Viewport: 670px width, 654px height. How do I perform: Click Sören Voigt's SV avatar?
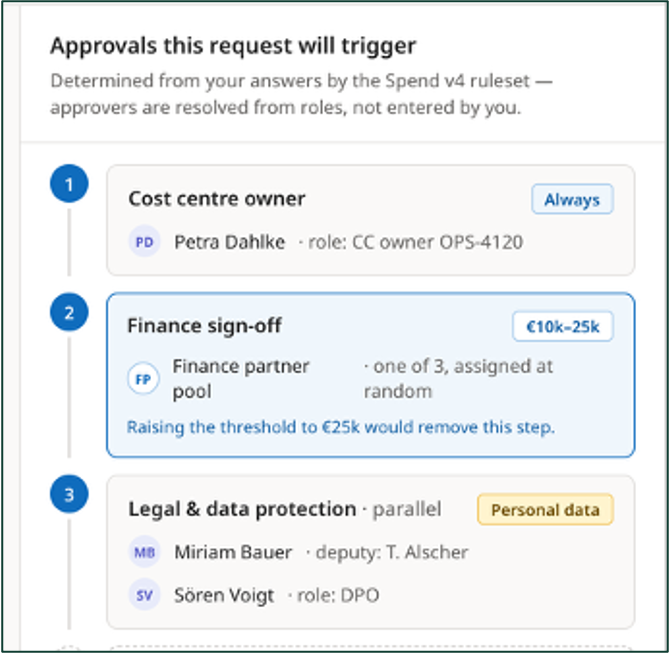tap(144, 595)
